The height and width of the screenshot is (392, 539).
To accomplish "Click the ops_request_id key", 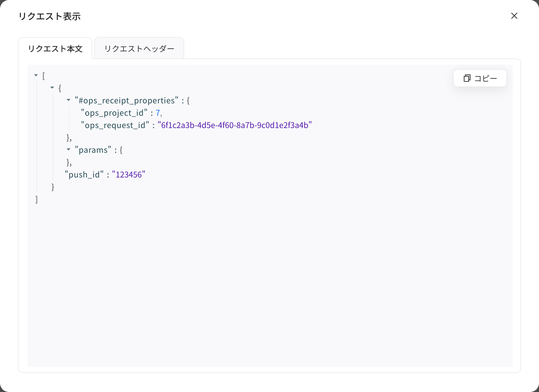I will [115, 125].
